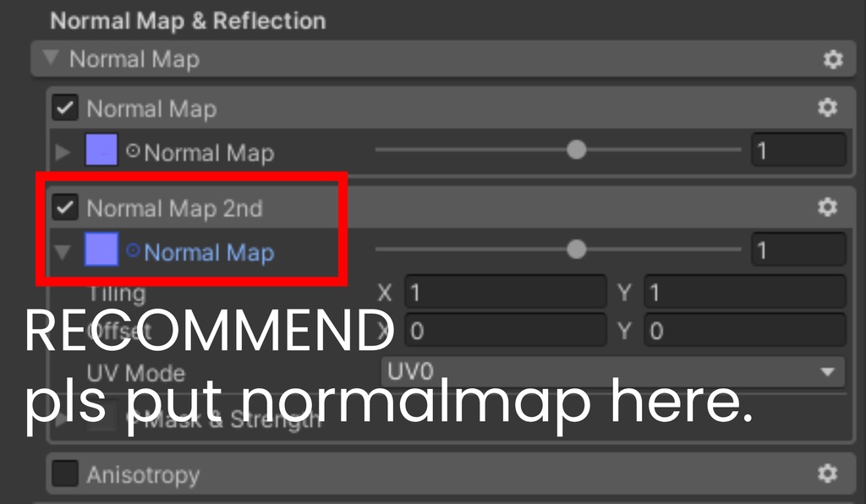Open the UV Mode dropdown showing UV0
The image size is (866, 504).
point(613,372)
